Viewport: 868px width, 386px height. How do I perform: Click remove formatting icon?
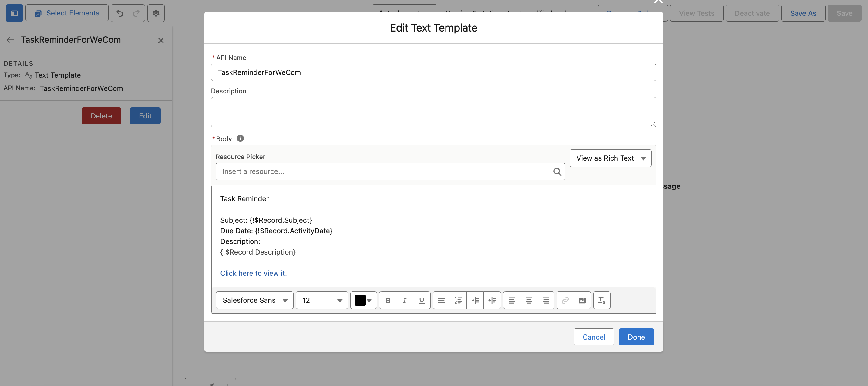click(x=602, y=300)
